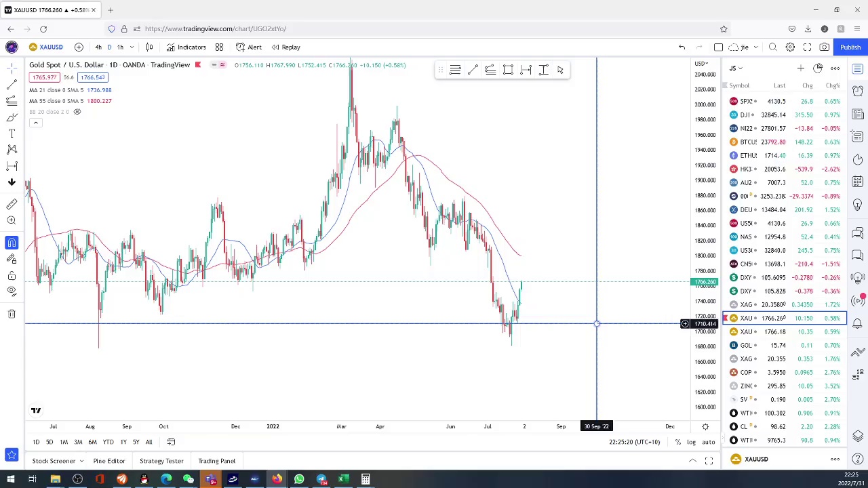This screenshot has height=488, width=868.
Task: Expand the 'jie' chart layout dropdown
Action: coord(755,47)
